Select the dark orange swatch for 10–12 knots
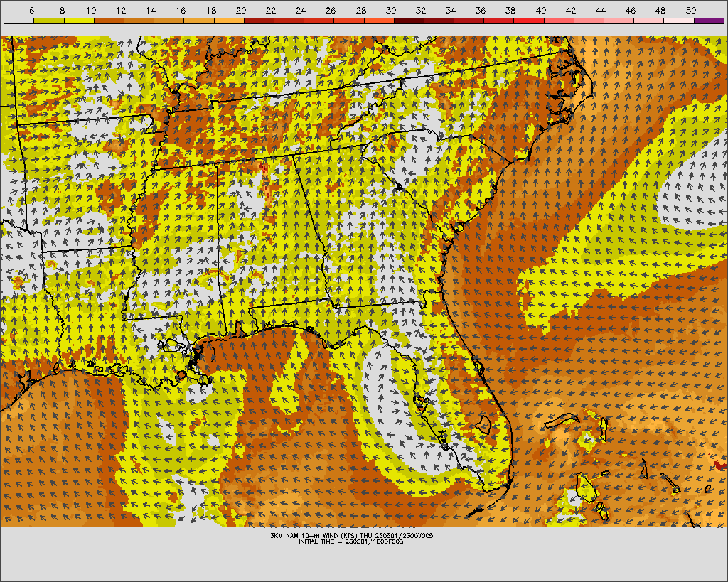Image resolution: width=728 pixels, height=582 pixels. [x=109, y=21]
